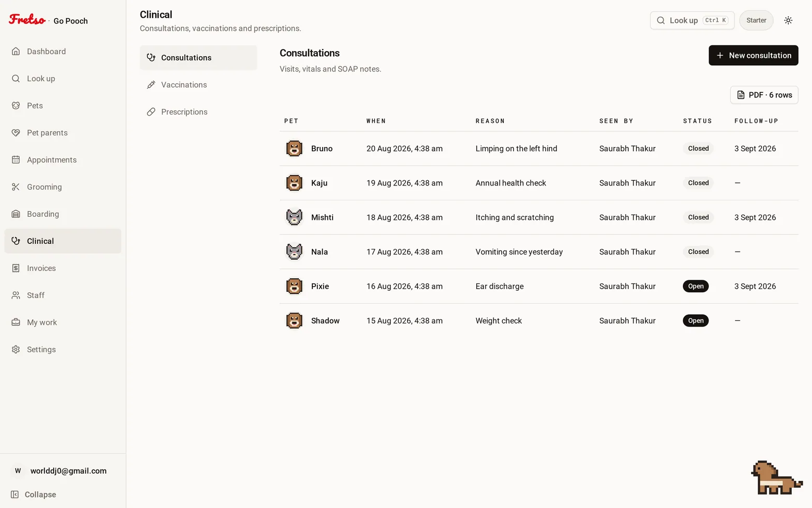Click the Look up search field

(692, 20)
